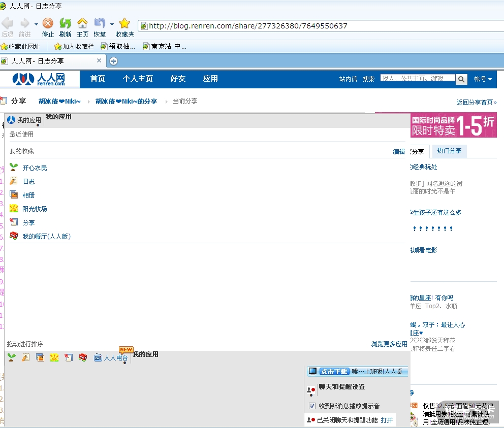Click 胡冰倩 Niki~的分享 breadcrumb link

click(x=127, y=101)
